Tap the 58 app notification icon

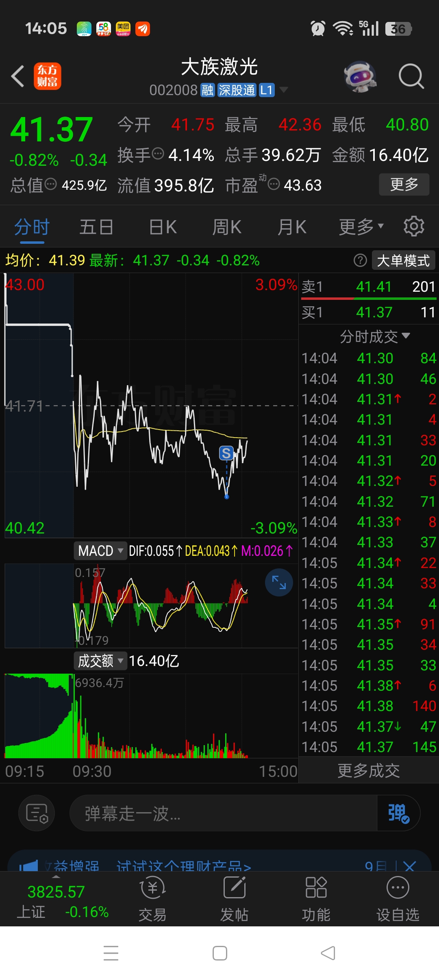[x=104, y=29]
